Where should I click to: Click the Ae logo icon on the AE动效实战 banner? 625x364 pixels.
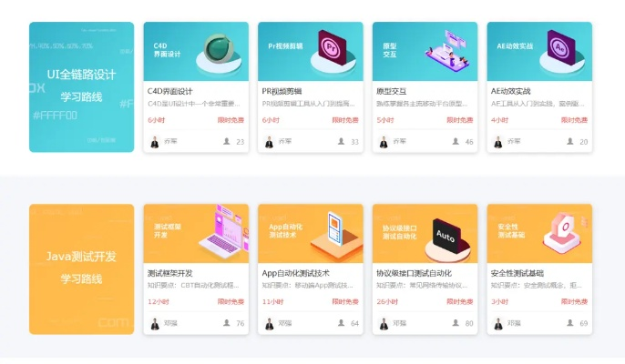pos(561,48)
